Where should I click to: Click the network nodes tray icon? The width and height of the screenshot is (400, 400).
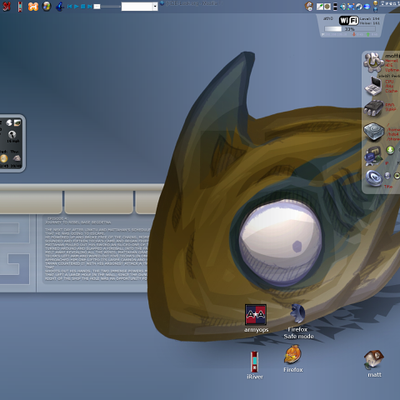pyautogui.click(x=351, y=6)
